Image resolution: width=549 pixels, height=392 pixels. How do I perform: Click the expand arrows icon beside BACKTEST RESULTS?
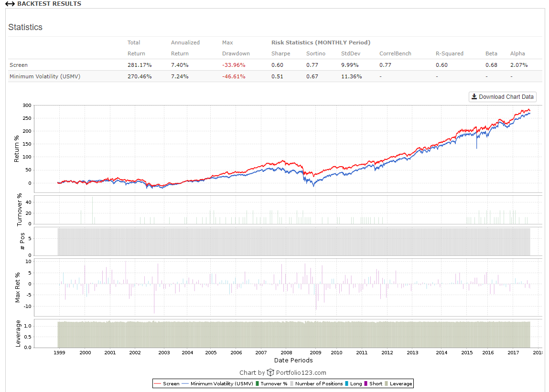pos(9,4)
